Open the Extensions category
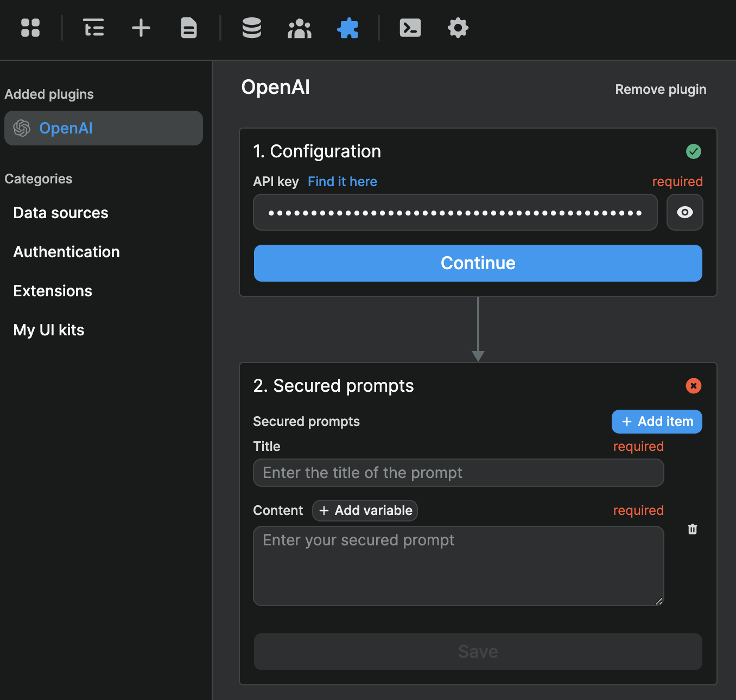The width and height of the screenshot is (736, 700). pos(52,291)
